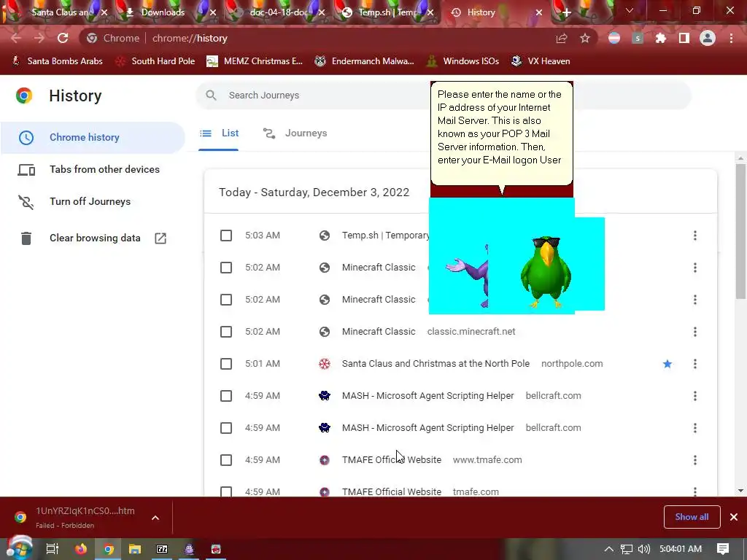This screenshot has width=747, height=560.
Task: Tick checkbox for first Minecraft Classic entry
Action: click(226, 268)
